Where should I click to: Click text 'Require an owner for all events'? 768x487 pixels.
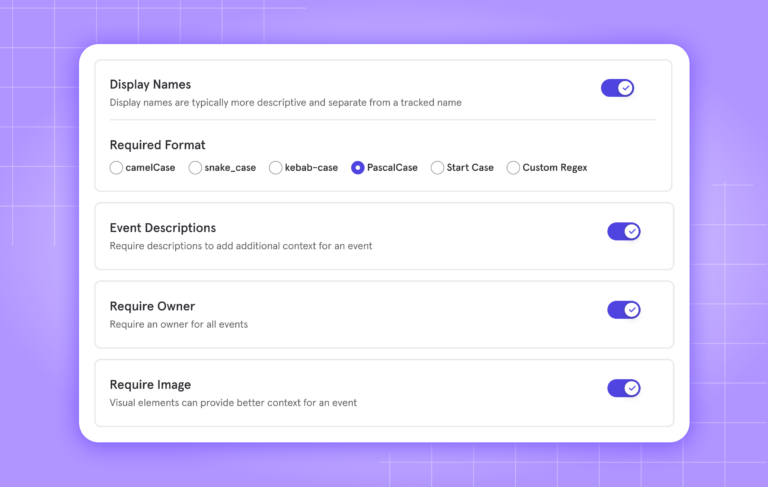(179, 324)
